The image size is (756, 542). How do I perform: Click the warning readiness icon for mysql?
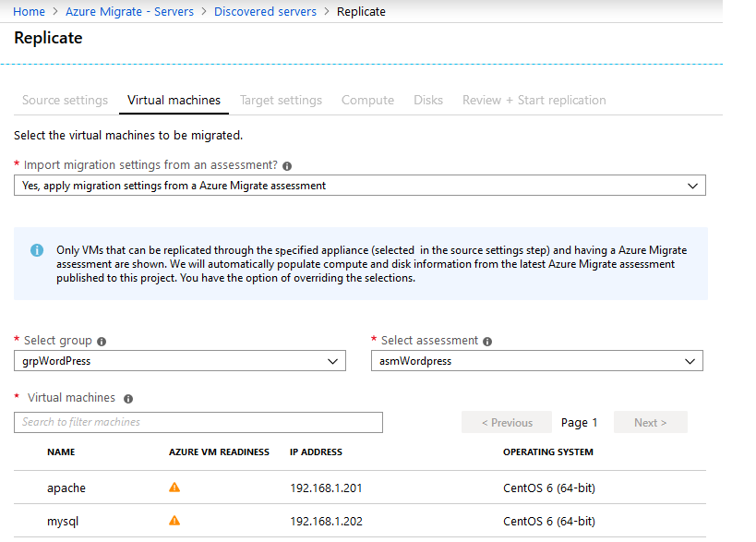click(x=174, y=521)
